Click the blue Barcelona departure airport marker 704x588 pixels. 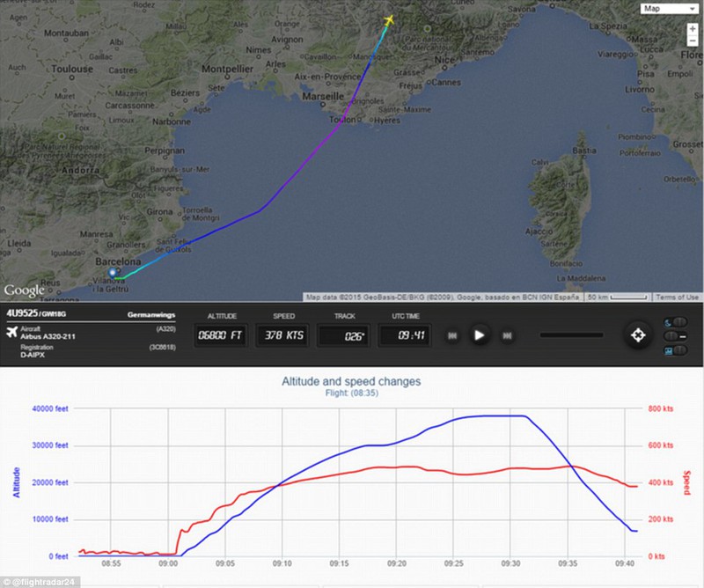[113, 272]
